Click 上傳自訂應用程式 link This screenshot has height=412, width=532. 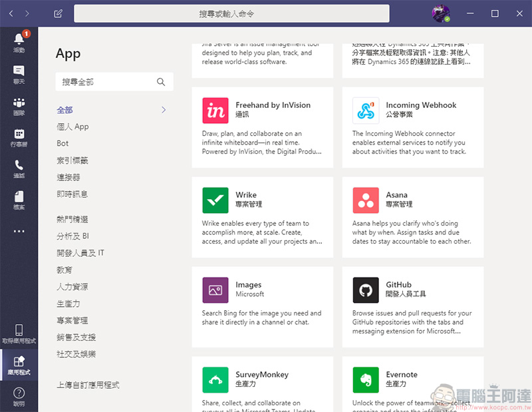click(88, 385)
